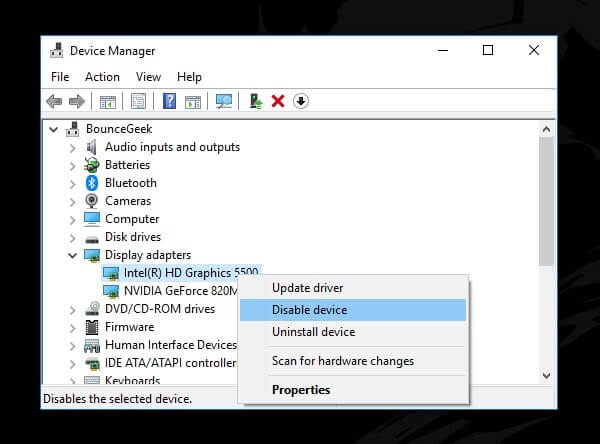Click the Bluetooth icon
600x444 pixels.
point(92,183)
